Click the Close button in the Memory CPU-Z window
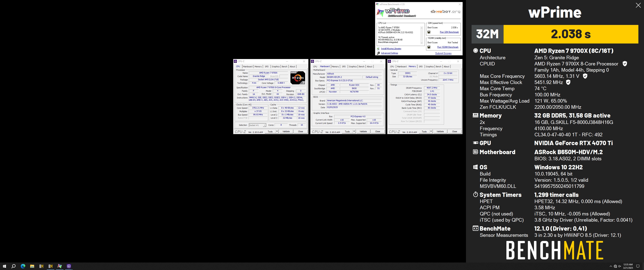This screenshot has height=270, width=644. pyautogui.click(x=455, y=131)
